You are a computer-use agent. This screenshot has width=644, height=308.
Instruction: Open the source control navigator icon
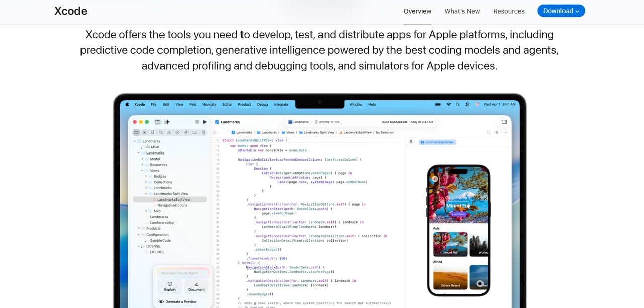[x=144, y=133]
